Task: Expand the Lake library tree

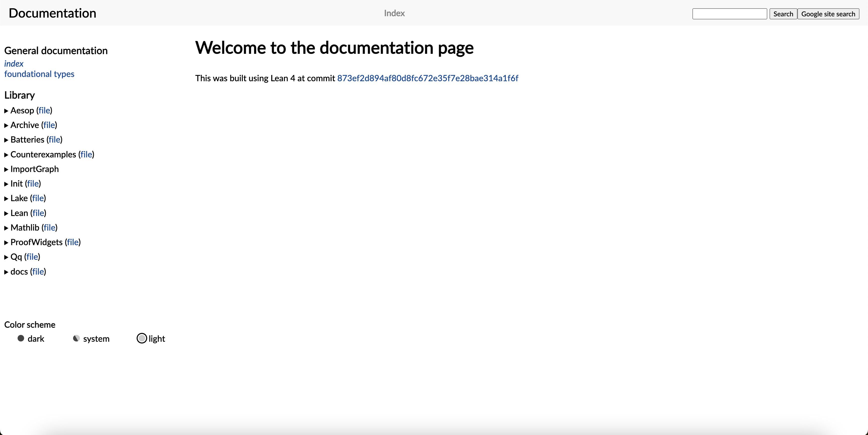Action: click(x=6, y=198)
